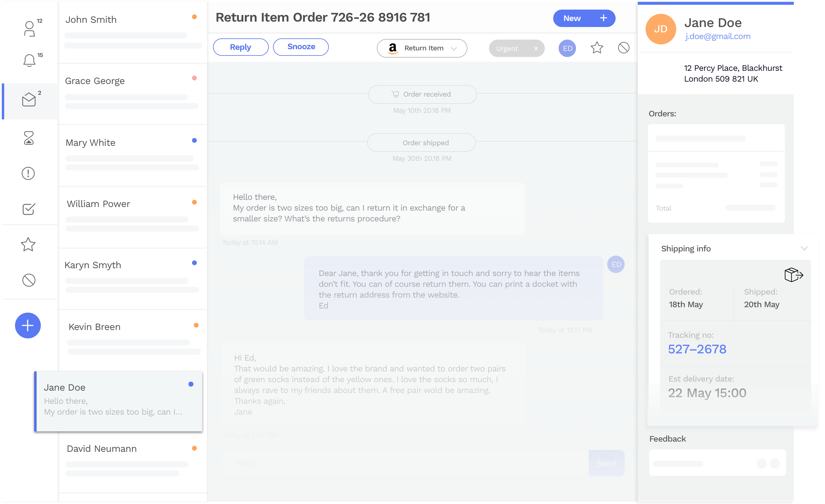Click the Snooze button
The image size is (825, 504).
point(301,47)
